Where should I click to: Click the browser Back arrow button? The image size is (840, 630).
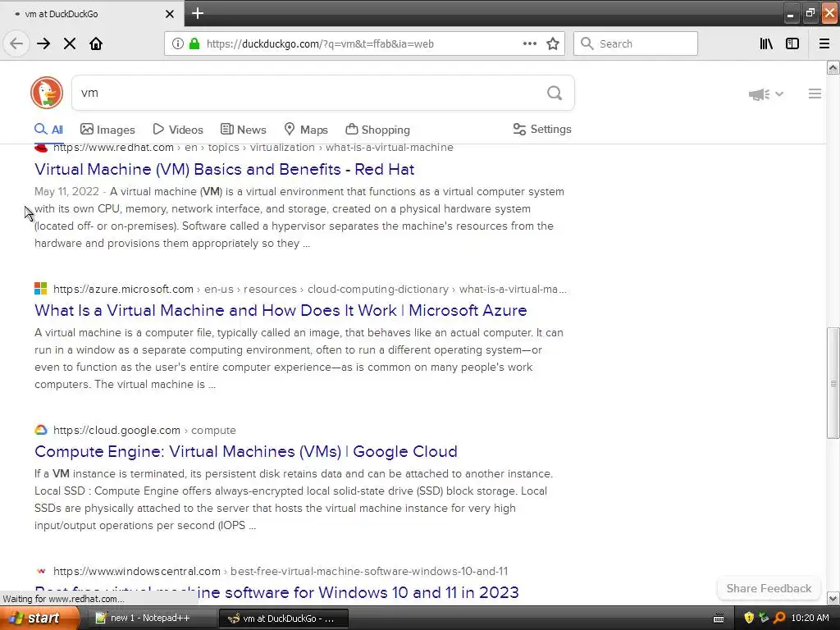point(16,43)
